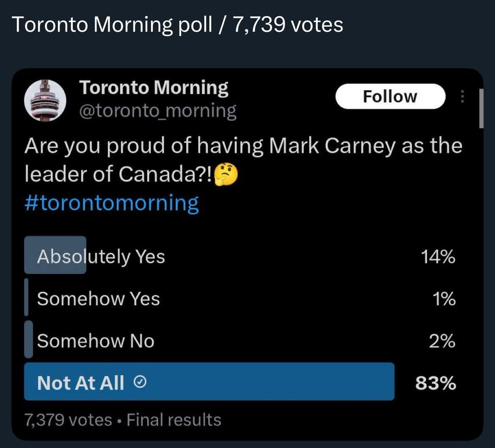Click the 83% result percentage
This screenshot has height=448, width=495.
pyautogui.click(x=435, y=383)
